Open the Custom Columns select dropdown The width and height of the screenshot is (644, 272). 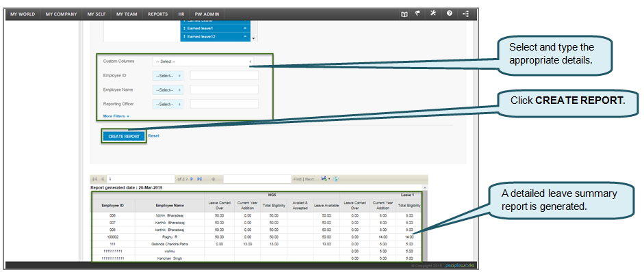point(203,62)
